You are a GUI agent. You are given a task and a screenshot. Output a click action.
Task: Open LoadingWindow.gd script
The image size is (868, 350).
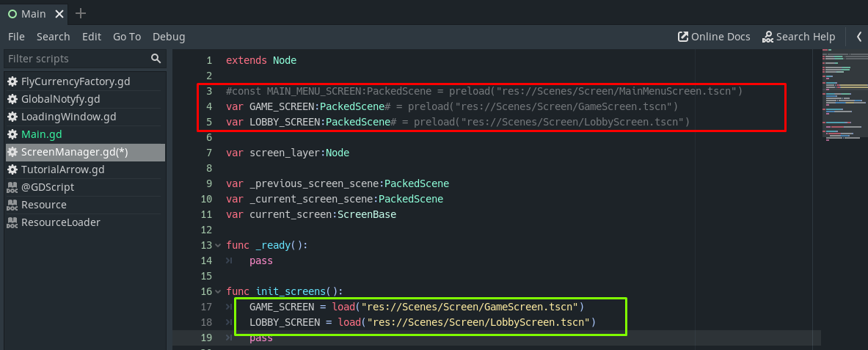tap(68, 117)
